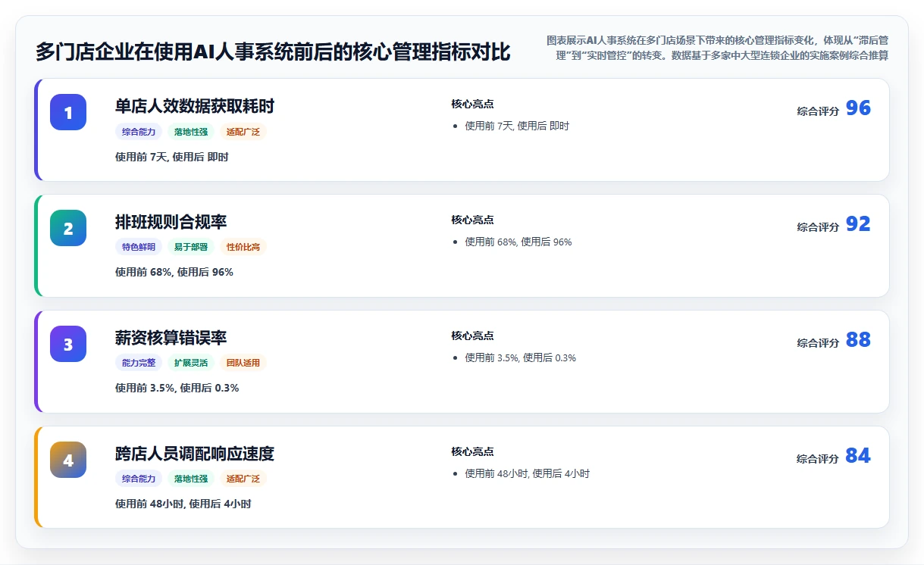Click 核心亮点 heading in 跨店人员调配响应速度 card
Viewport: 924px width, 565px height.
pos(472,451)
